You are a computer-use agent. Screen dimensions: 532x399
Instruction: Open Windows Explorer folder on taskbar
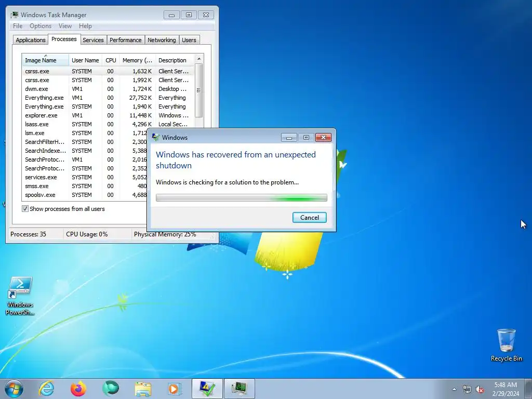pyautogui.click(x=143, y=389)
